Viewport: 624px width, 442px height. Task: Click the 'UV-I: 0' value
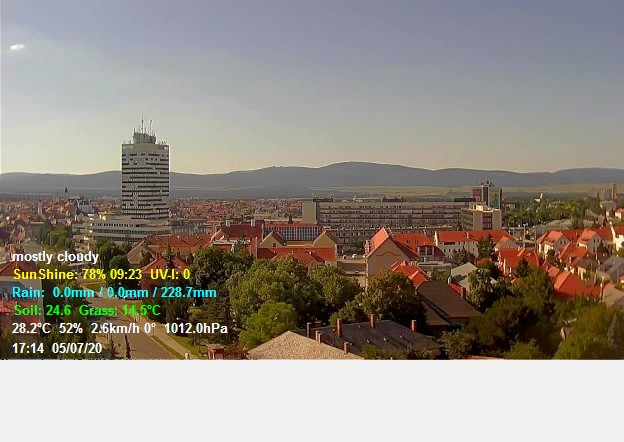[x=170, y=274]
